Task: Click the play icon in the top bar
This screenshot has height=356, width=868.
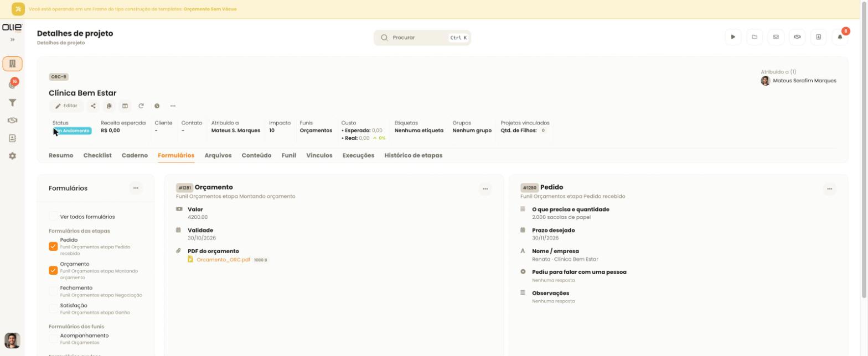Action: pos(733,37)
